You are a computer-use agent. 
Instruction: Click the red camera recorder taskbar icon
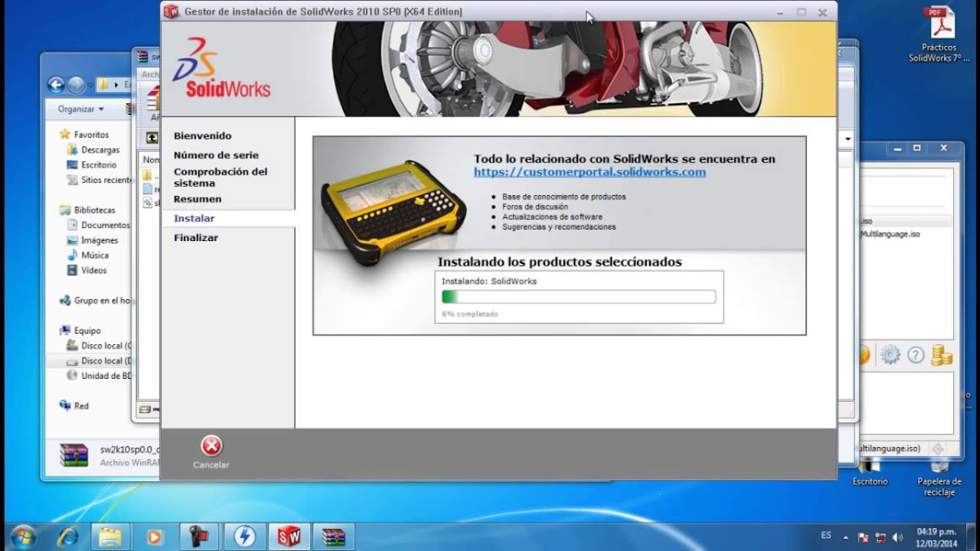(x=199, y=536)
